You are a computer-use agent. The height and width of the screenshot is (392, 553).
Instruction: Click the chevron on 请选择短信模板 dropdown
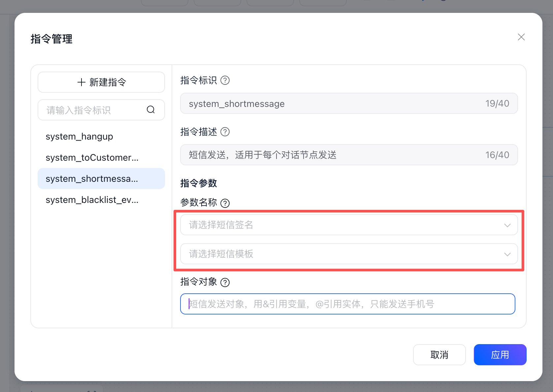(x=507, y=254)
